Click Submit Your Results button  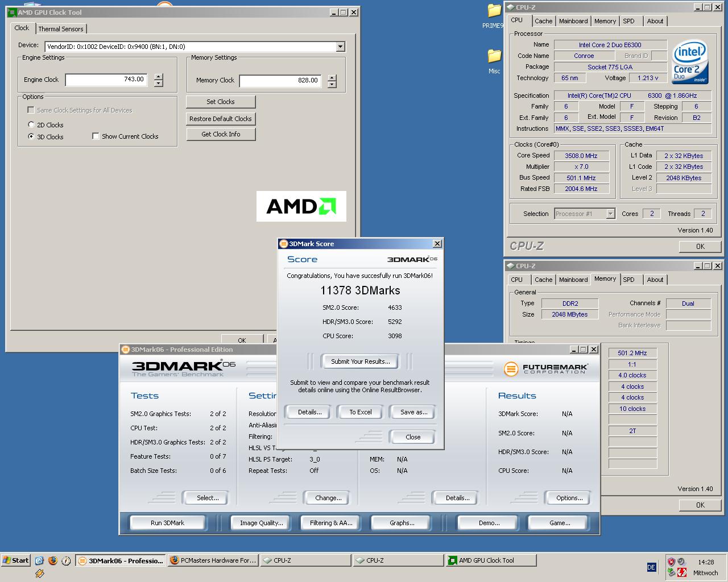click(x=361, y=361)
